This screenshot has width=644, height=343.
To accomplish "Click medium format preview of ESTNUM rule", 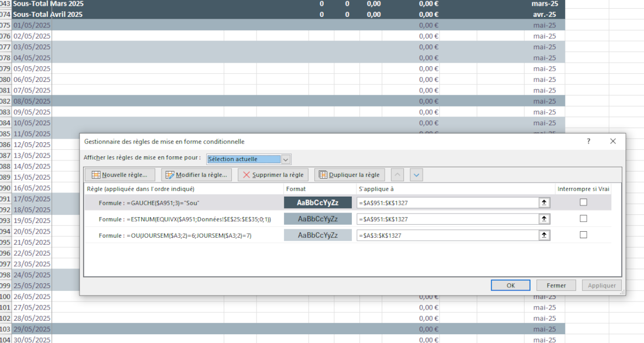I will (318, 219).
